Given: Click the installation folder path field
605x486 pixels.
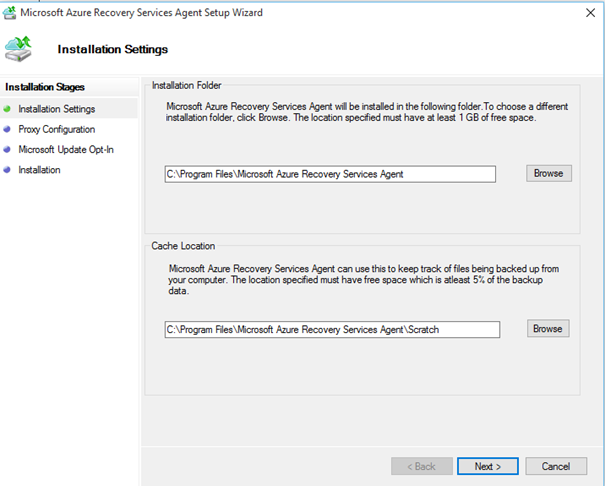Looking at the screenshot, I should pyautogui.click(x=330, y=174).
